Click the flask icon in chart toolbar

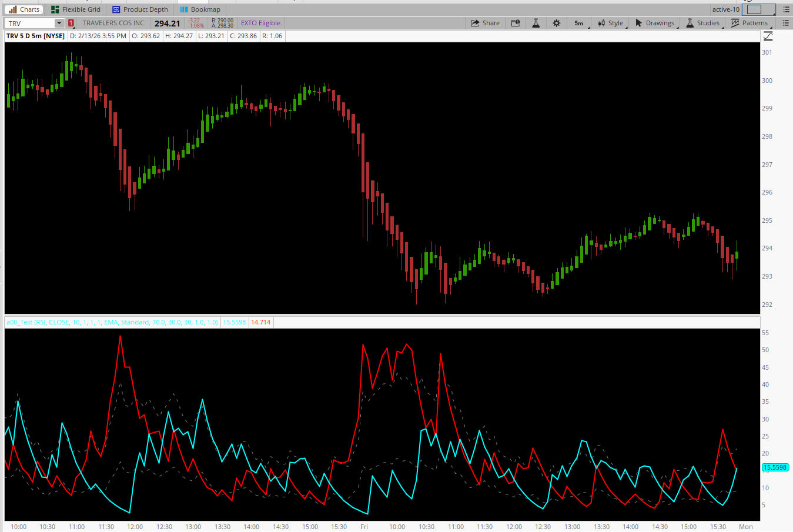536,23
